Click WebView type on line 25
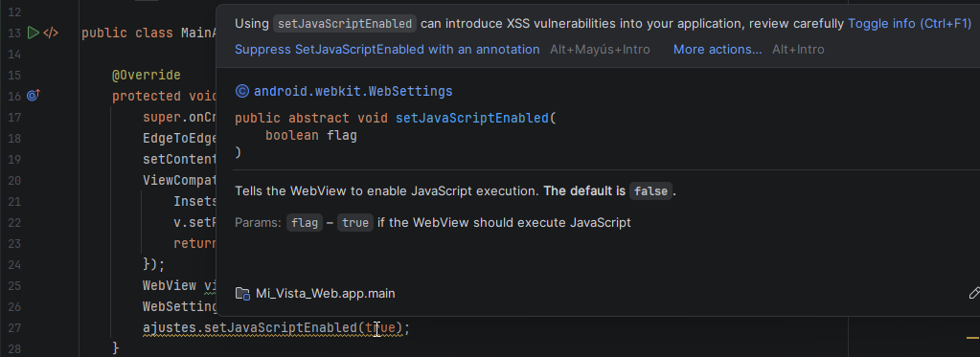 (170, 286)
